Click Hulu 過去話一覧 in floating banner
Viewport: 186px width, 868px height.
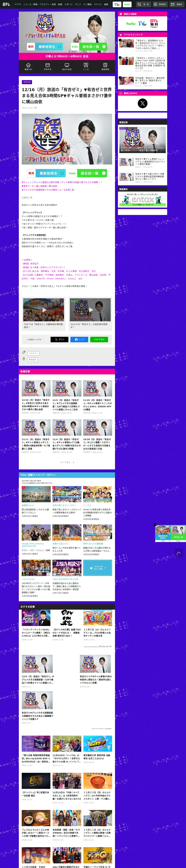[178, 533]
